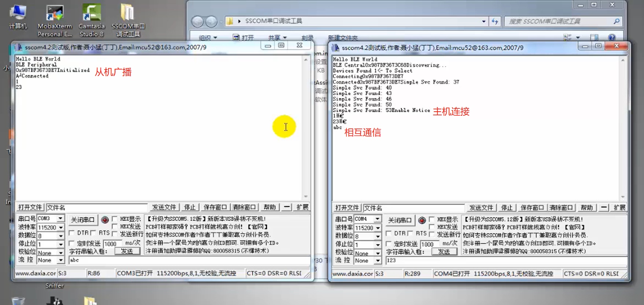Open the Explorer help question mark icon
Image resolution: width=644 pixels, height=305 pixels.
click(x=611, y=37)
